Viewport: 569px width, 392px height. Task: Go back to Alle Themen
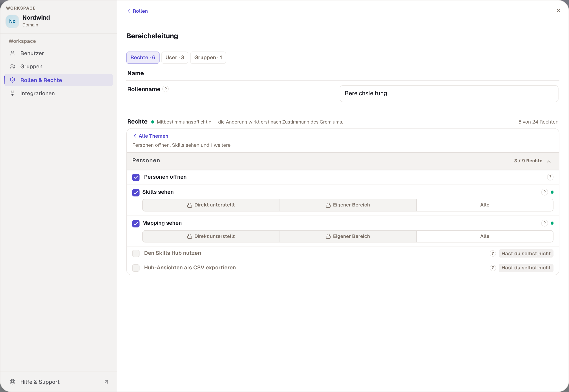pyautogui.click(x=151, y=136)
